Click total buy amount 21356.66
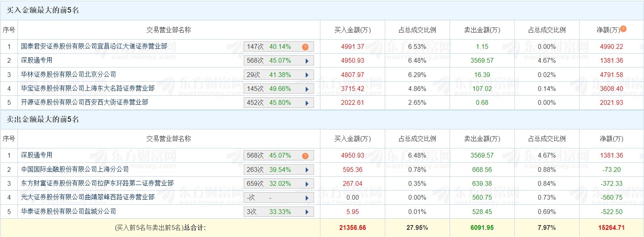 click(x=353, y=228)
